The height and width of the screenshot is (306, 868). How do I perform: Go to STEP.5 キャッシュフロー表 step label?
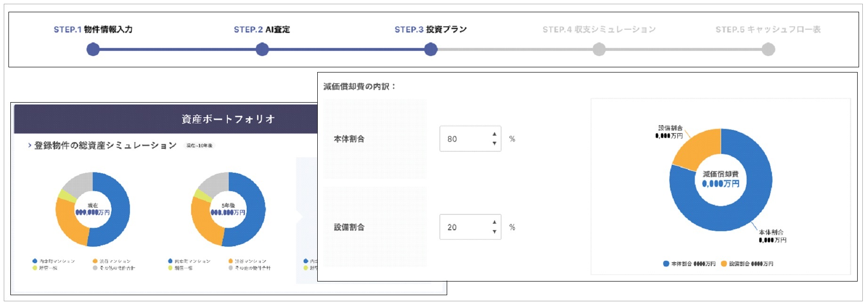click(x=768, y=30)
